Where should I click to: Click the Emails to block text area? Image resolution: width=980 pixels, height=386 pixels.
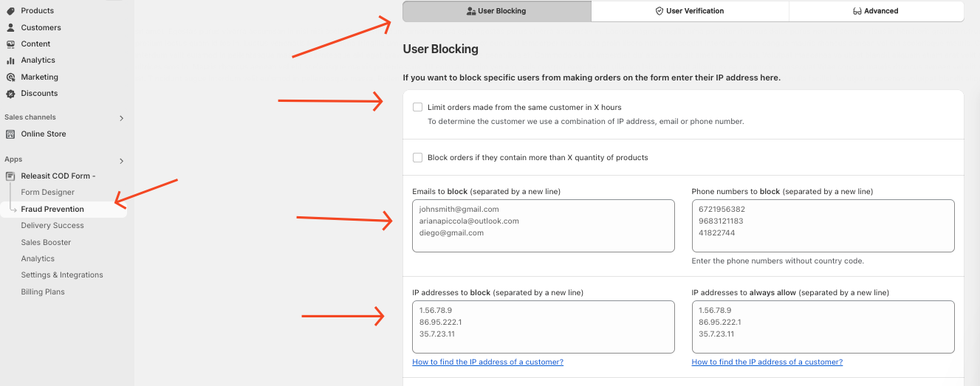tap(544, 226)
